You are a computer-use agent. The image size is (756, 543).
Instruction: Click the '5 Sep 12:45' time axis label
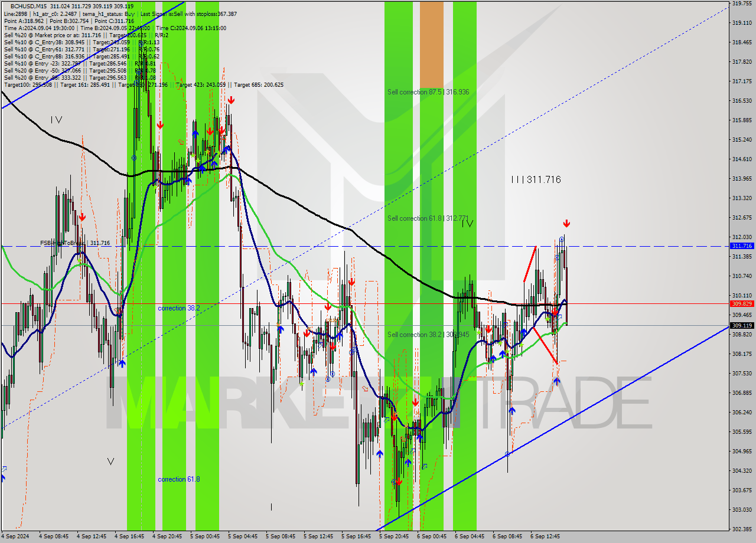318,537
